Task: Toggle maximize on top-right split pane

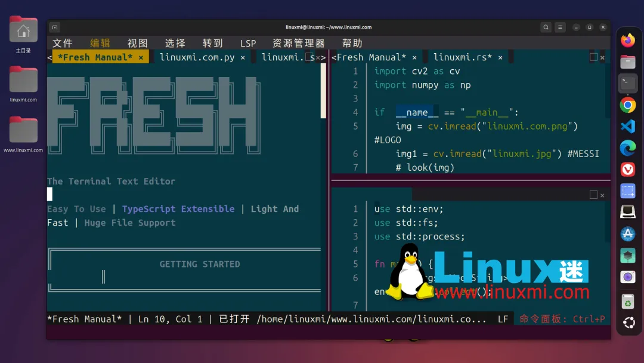Action: pos(593,57)
